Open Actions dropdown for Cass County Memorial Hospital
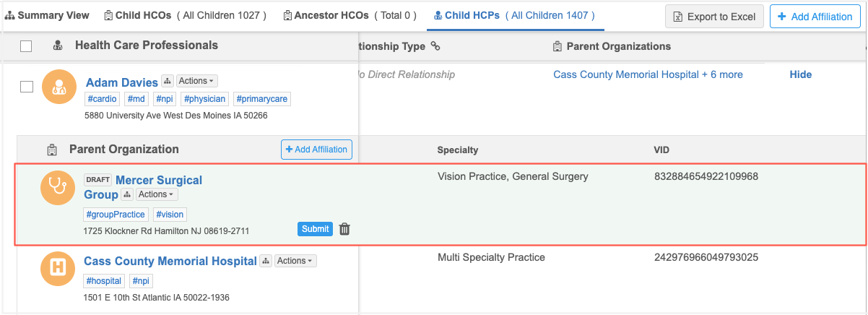Screen dimensions: 868x315 click(295, 261)
